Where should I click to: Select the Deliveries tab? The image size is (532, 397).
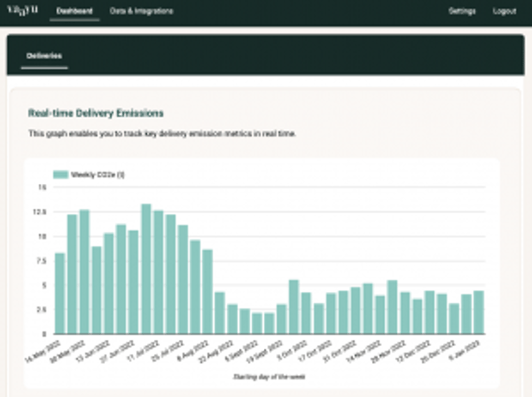point(44,56)
